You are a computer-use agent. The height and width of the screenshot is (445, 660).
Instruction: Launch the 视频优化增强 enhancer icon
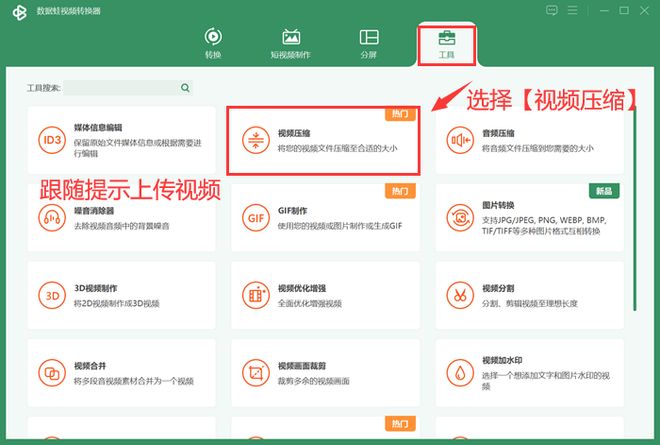pos(255,295)
